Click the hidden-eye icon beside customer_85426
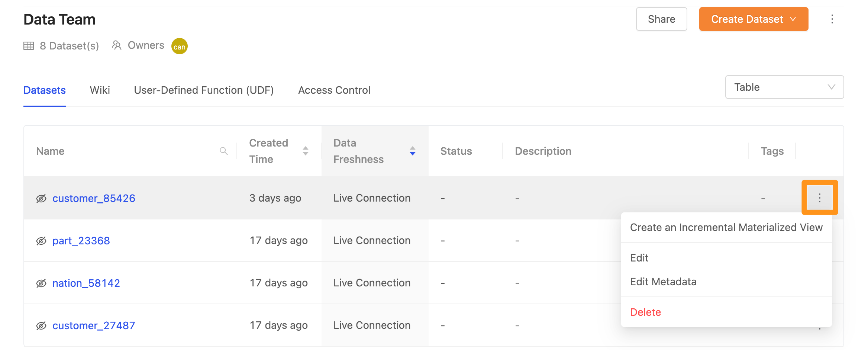The image size is (868, 350). coord(41,198)
